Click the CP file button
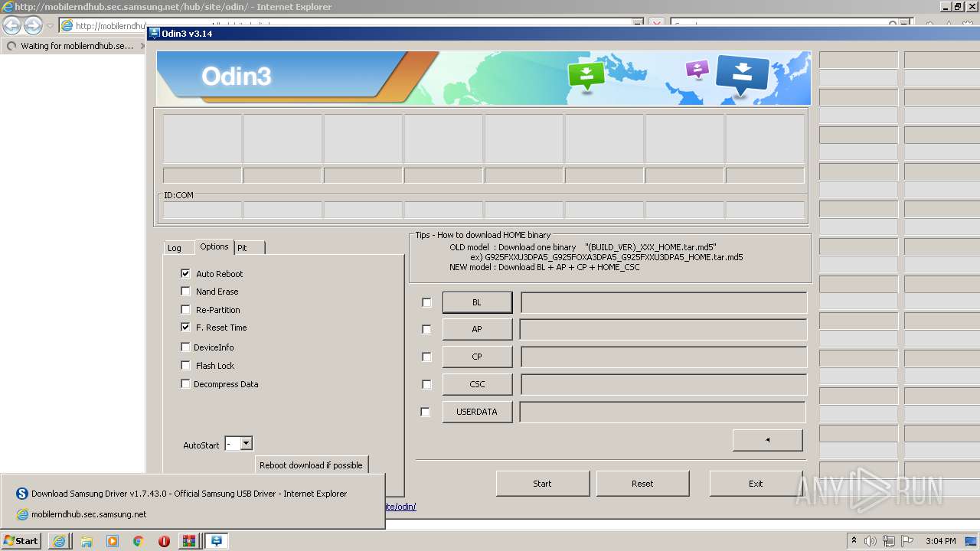The image size is (980, 551). [477, 357]
